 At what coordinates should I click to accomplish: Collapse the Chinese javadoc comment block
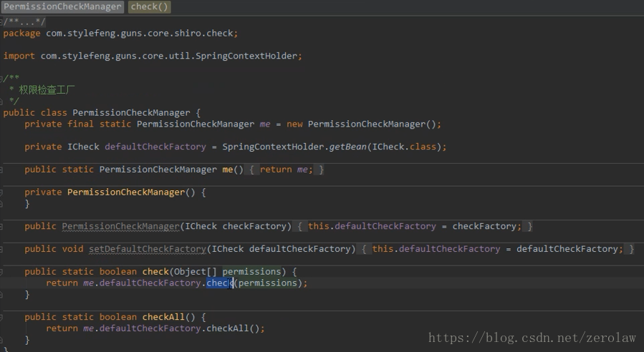pos(1,79)
